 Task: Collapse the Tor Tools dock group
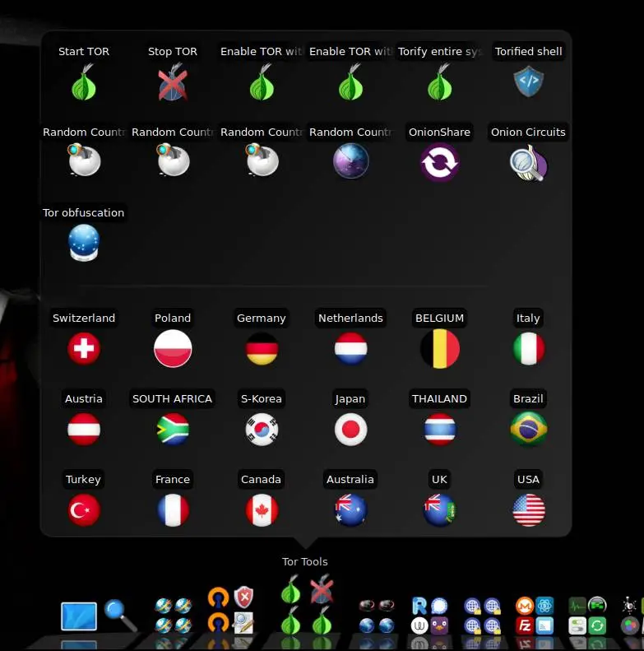point(306,604)
